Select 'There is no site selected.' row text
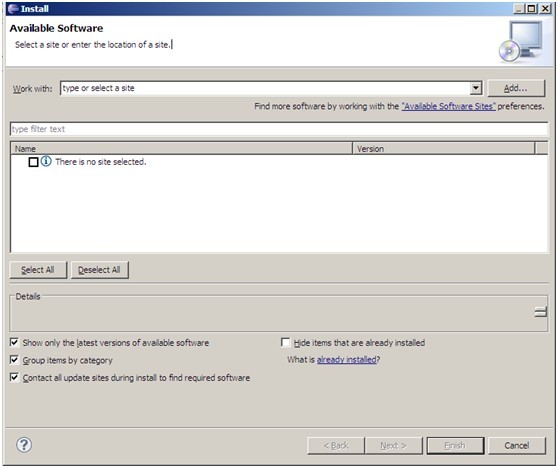The width and height of the screenshot is (558, 468). pyautogui.click(x=101, y=162)
